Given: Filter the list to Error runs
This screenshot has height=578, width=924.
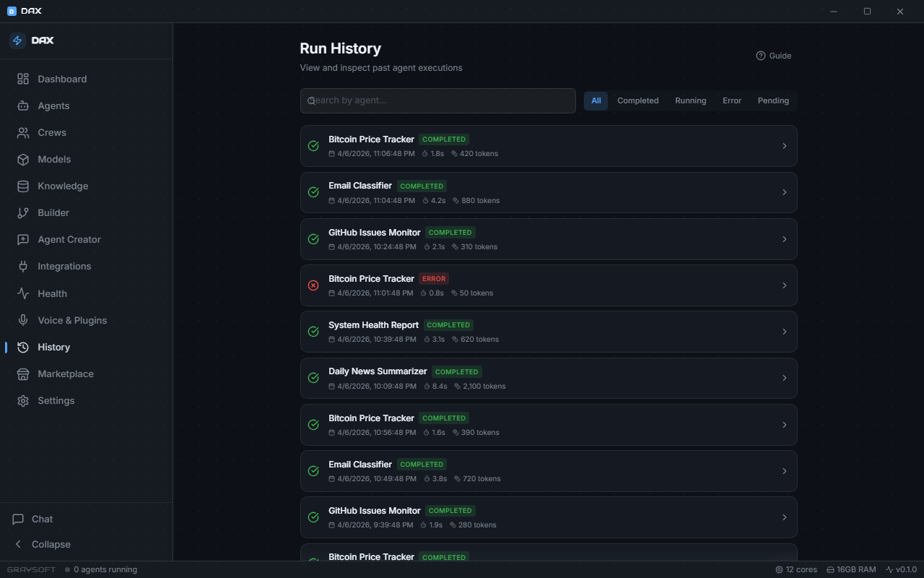Looking at the screenshot, I should tap(731, 100).
